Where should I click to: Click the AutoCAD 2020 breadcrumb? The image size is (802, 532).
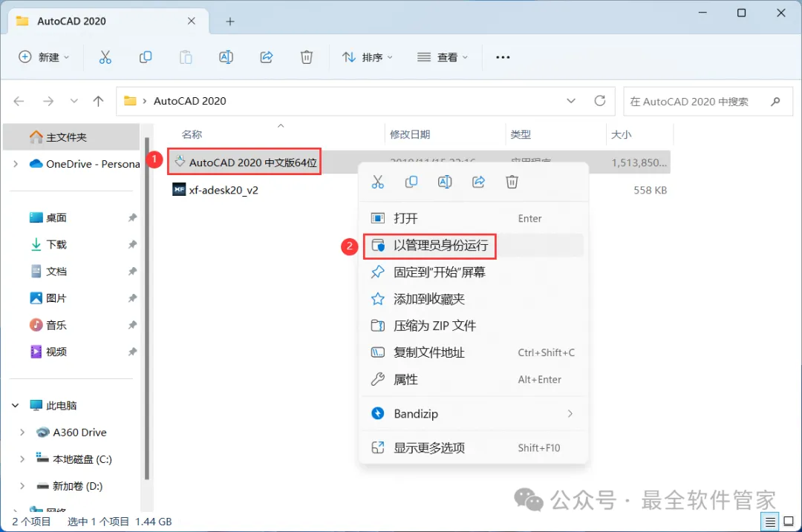190,101
